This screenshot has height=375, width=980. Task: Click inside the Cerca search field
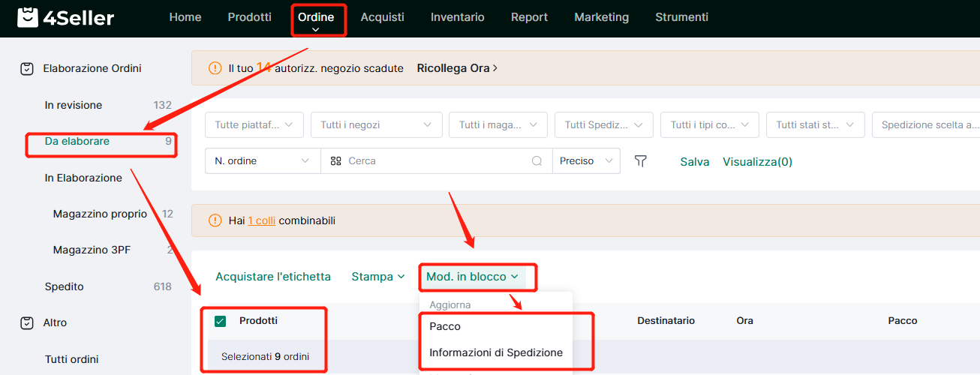(x=436, y=161)
